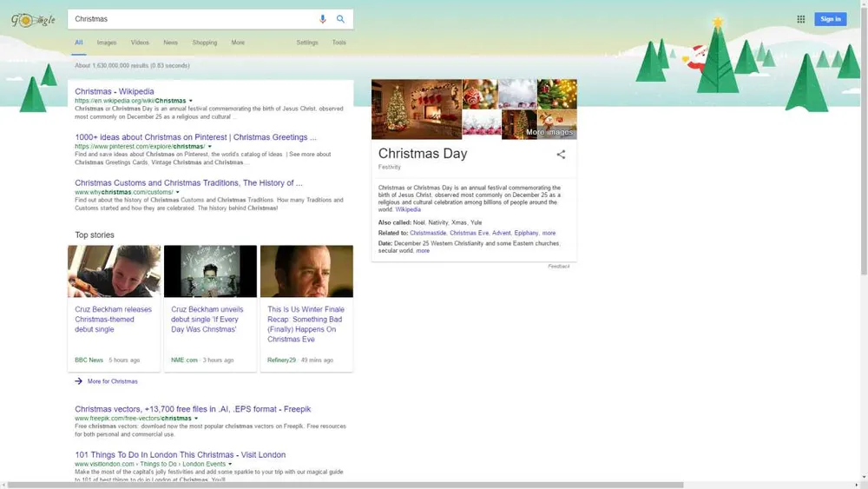This screenshot has height=489, width=868.
Task: Click the share icon beside Christmas Day
Action: point(561,155)
